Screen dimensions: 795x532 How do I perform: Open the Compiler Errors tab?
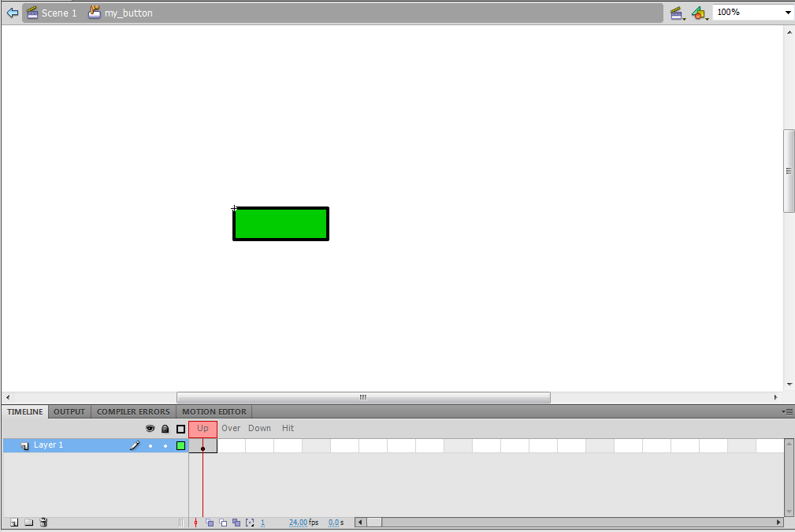133,411
